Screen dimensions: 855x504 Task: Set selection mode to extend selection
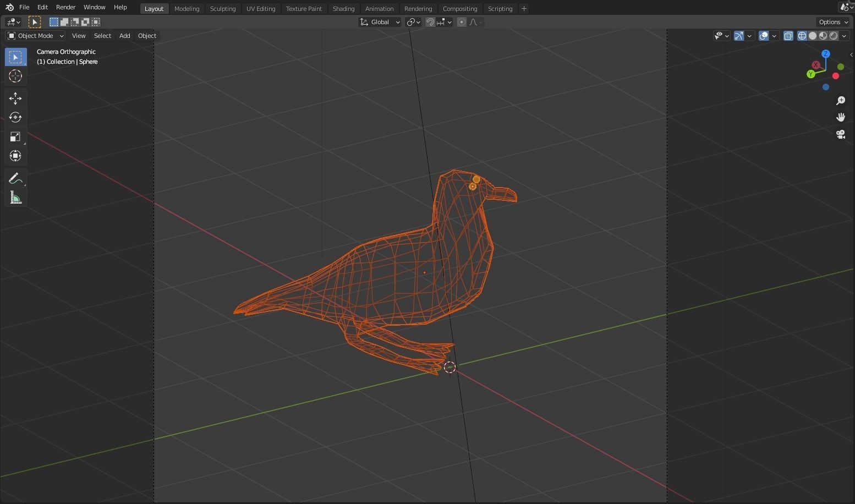64,22
